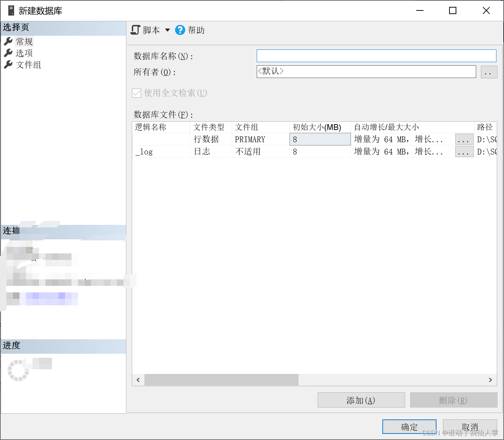Select the 常规 page wrench icon
The height and width of the screenshot is (440, 504).
(8, 42)
